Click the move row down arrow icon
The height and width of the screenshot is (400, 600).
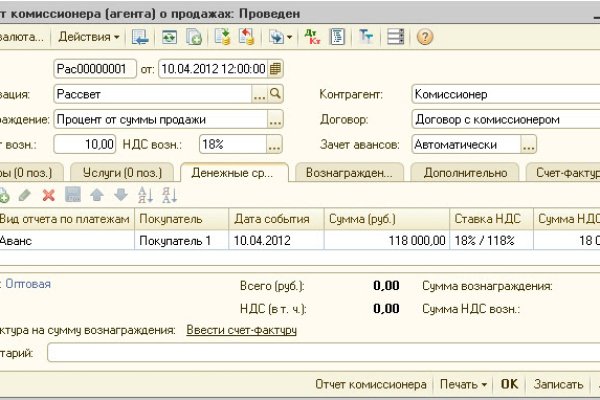(120, 195)
